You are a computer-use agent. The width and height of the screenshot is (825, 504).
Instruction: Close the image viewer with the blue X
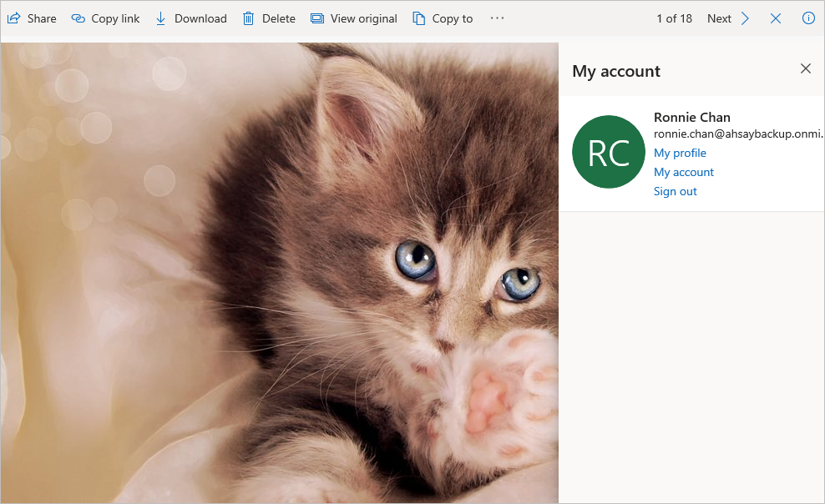pos(776,18)
